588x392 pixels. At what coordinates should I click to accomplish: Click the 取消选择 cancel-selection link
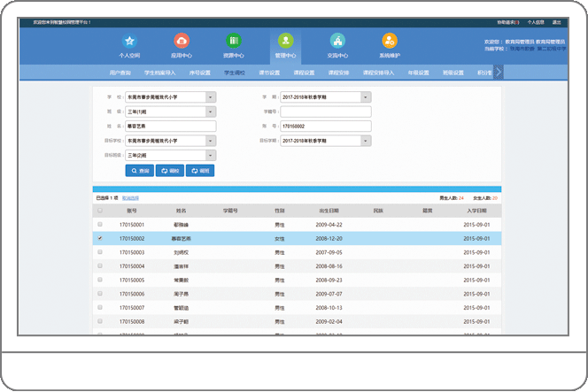(130, 198)
